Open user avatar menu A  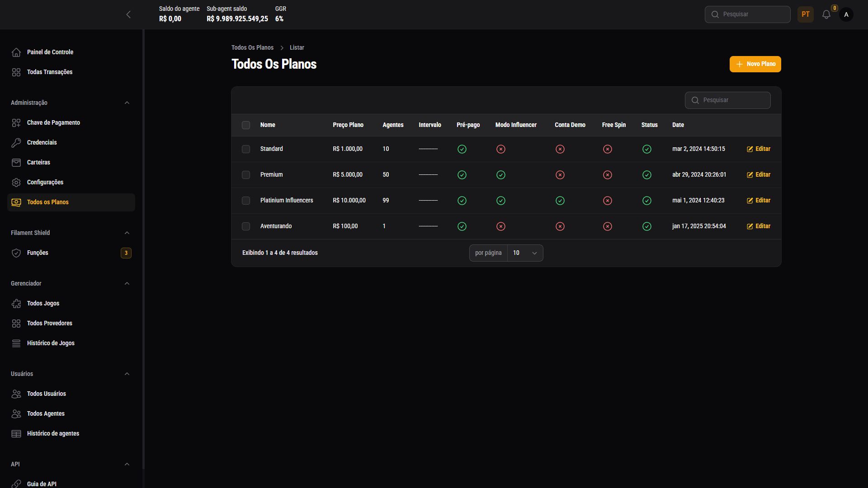coord(846,14)
